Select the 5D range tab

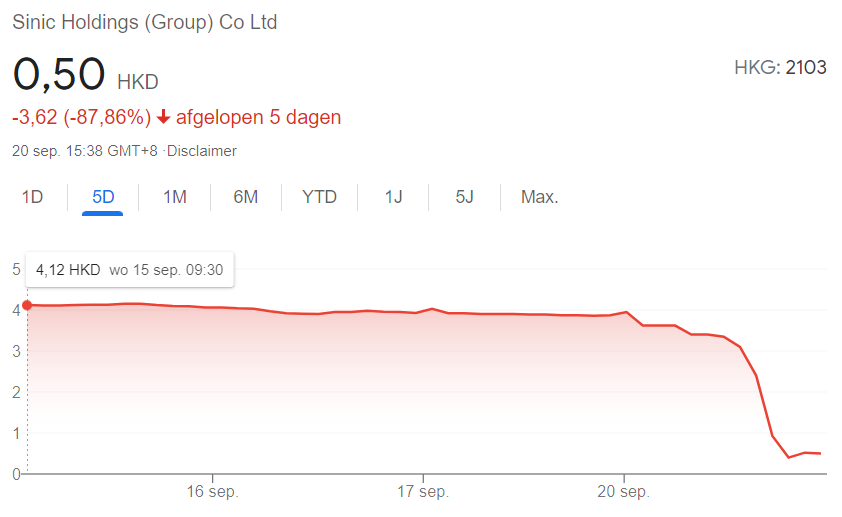click(103, 197)
